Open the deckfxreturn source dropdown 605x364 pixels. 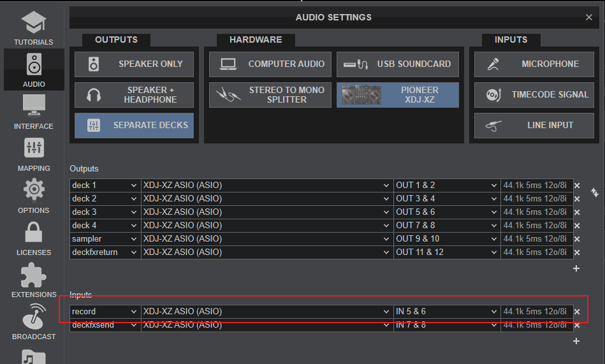[x=105, y=252]
